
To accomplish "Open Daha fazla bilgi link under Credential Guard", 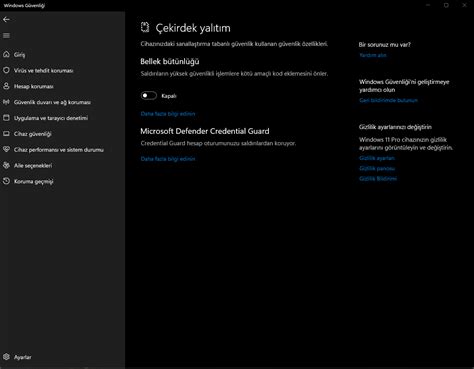I will tap(168, 159).
